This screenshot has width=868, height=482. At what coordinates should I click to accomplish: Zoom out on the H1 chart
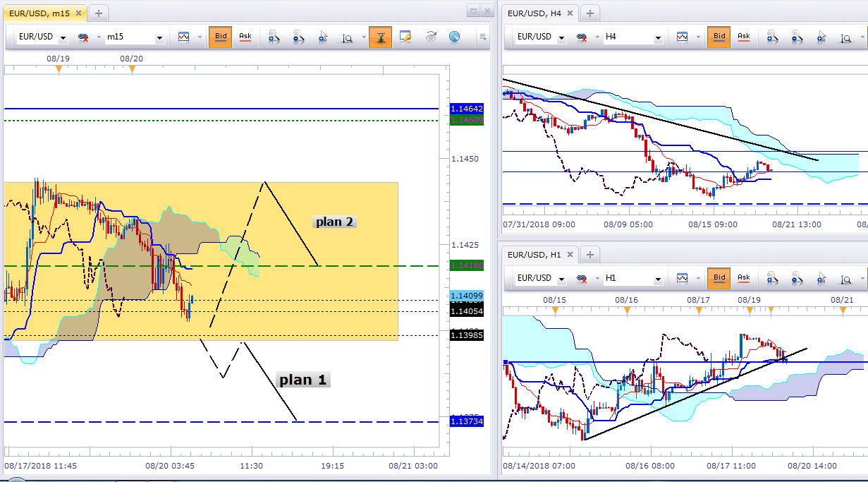[x=798, y=279]
